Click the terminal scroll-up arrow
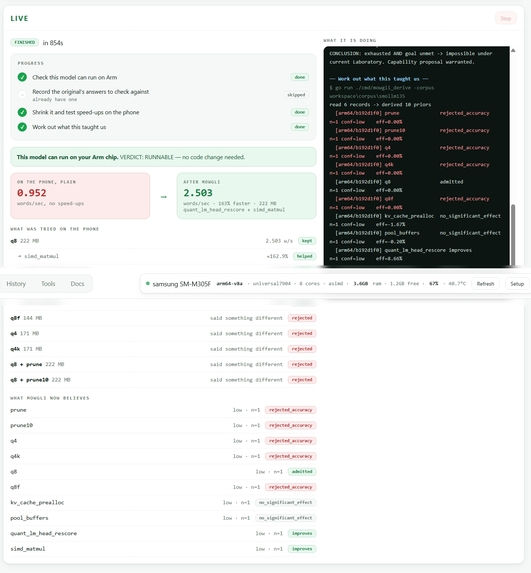The width and height of the screenshot is (531, 573). point(513,50)
